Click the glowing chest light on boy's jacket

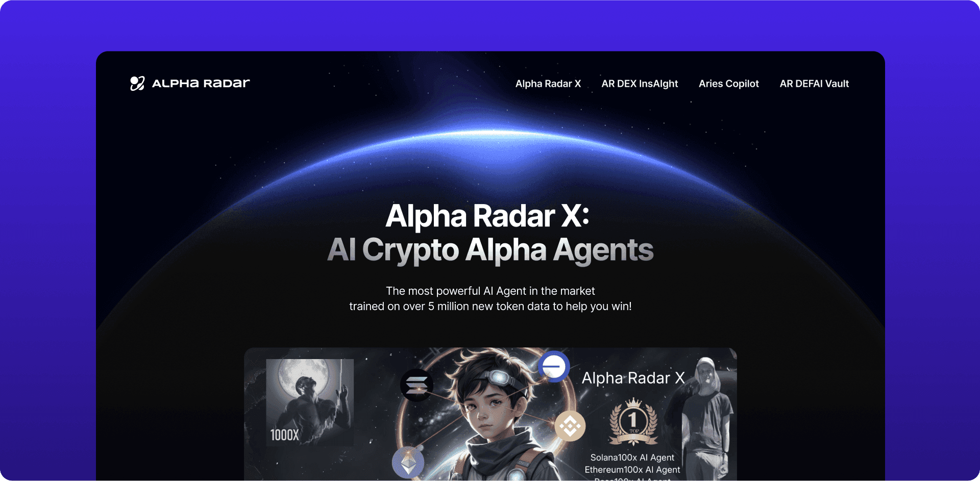coord(516,474)
